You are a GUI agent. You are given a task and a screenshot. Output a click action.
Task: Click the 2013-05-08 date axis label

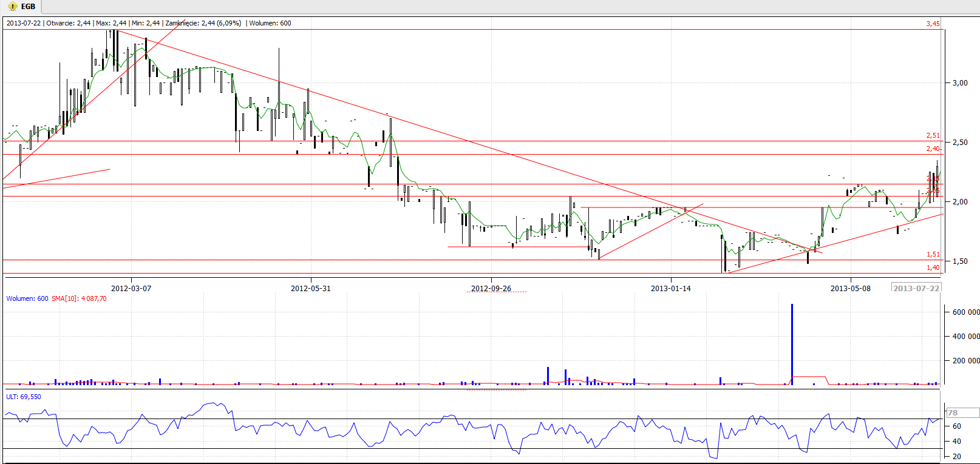pos(851,288)
